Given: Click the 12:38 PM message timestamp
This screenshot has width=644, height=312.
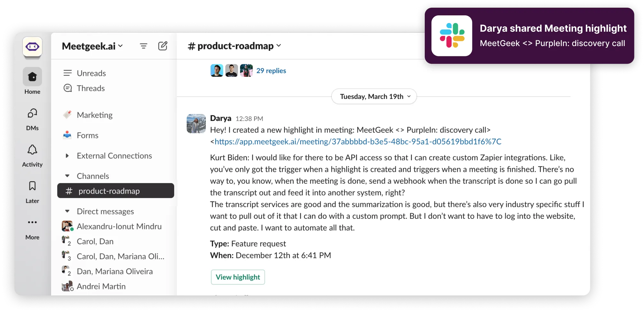Looking at the screenshot, I should pos(249,119).
